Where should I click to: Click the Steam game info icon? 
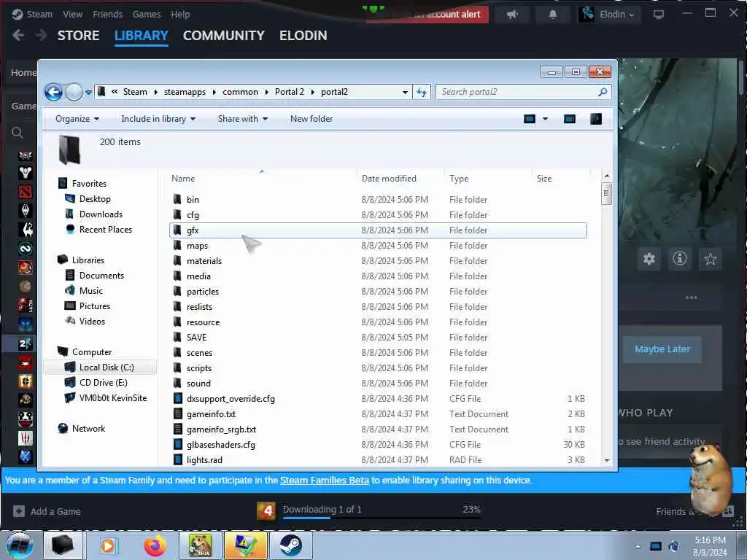pyautogui.click(x=680, y=259)
